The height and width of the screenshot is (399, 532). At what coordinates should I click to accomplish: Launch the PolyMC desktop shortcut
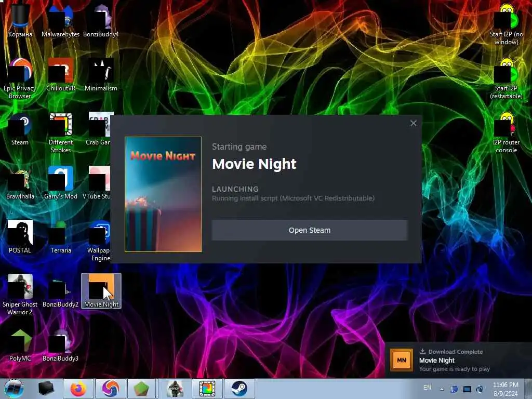(20, 345)
